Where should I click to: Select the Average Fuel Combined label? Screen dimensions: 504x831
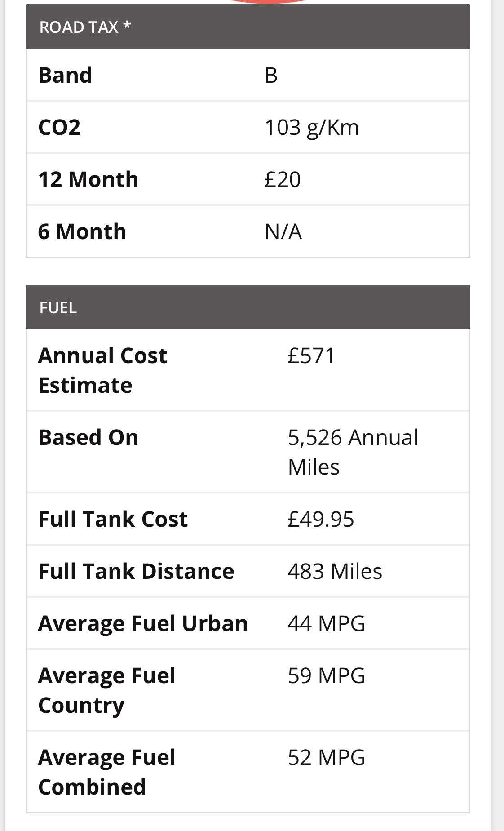coord(106,772)
